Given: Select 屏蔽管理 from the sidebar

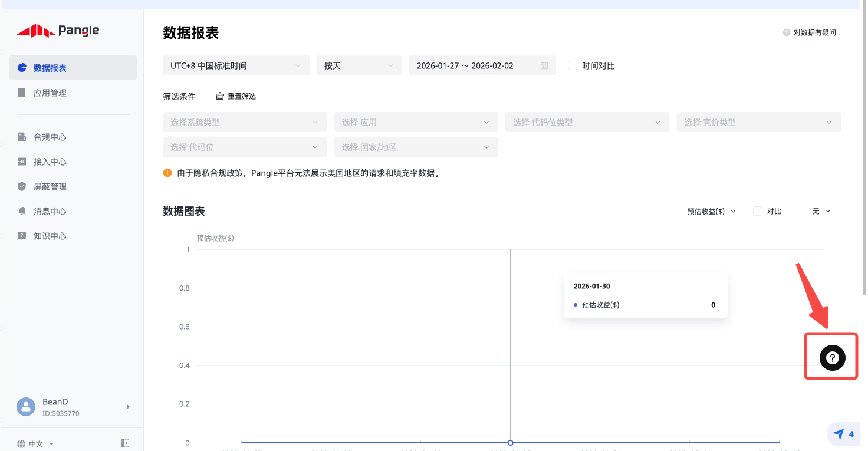Looking at the screenshot, I should click(50, 187).
